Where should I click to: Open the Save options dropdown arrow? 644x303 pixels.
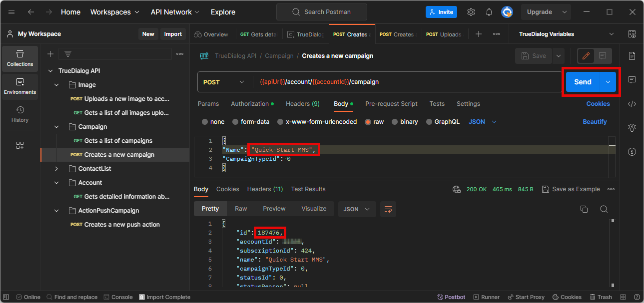tap(558, 56)
